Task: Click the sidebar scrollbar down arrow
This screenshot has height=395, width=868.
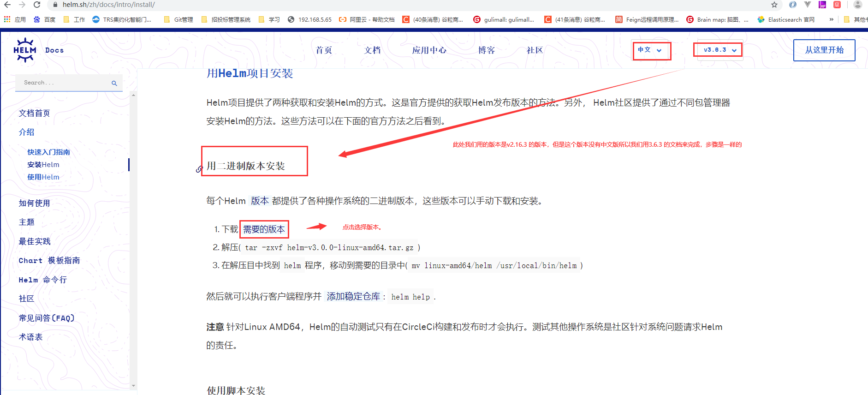Action: coord(133,385)
